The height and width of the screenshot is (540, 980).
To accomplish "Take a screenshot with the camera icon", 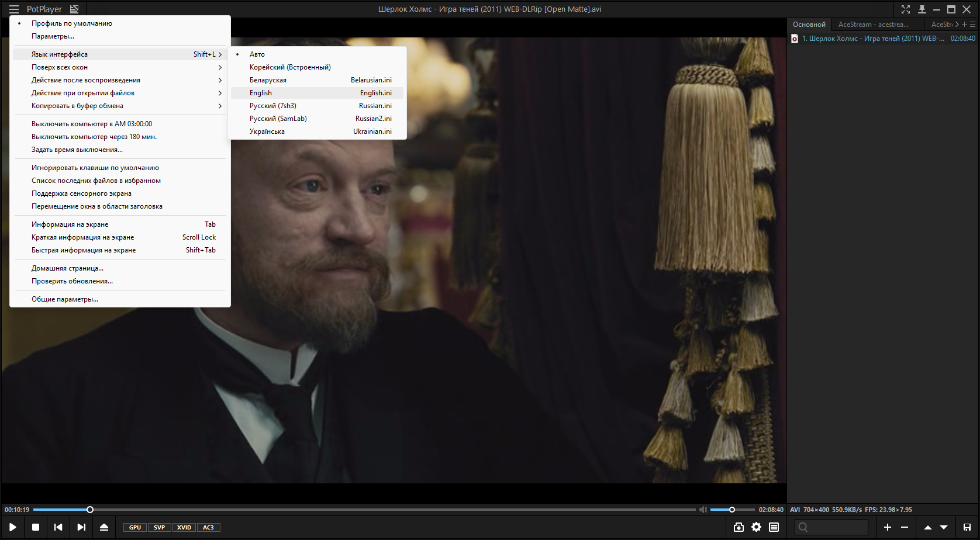I will coord(739,527).
